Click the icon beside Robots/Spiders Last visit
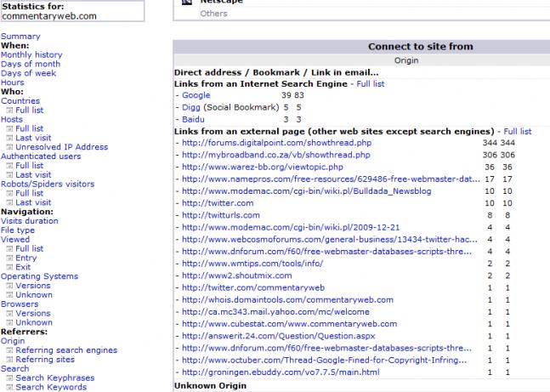The height and width of the screenshot is (392, 550). pos(9,202)
